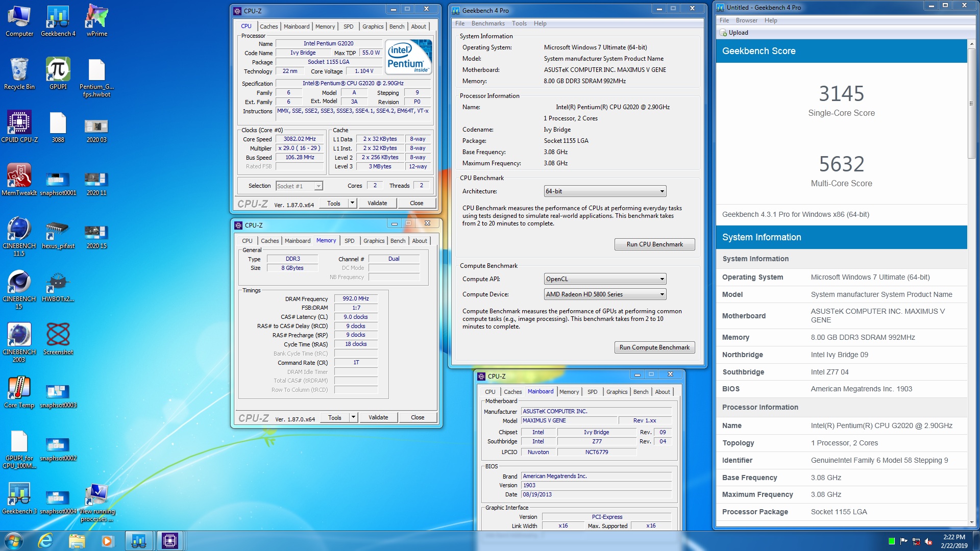Screen dimensions: 980x551
Task: Click the taskbar clock showing 2:22 PM
Action: [x=954, y=541]
